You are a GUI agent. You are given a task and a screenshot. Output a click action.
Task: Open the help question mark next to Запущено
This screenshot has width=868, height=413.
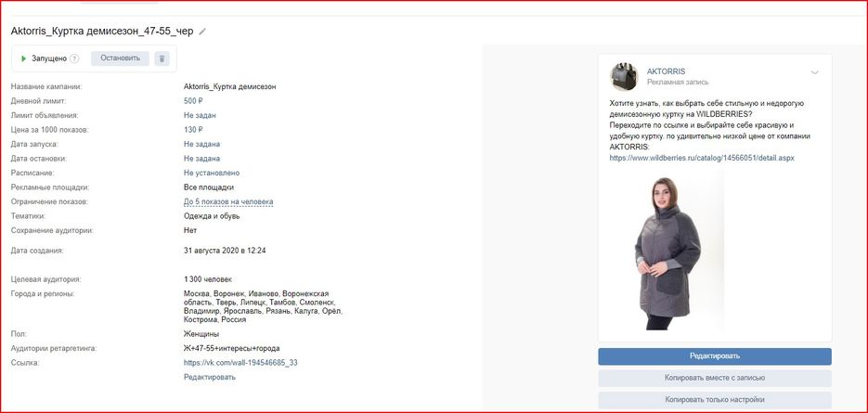coord(75,58)
